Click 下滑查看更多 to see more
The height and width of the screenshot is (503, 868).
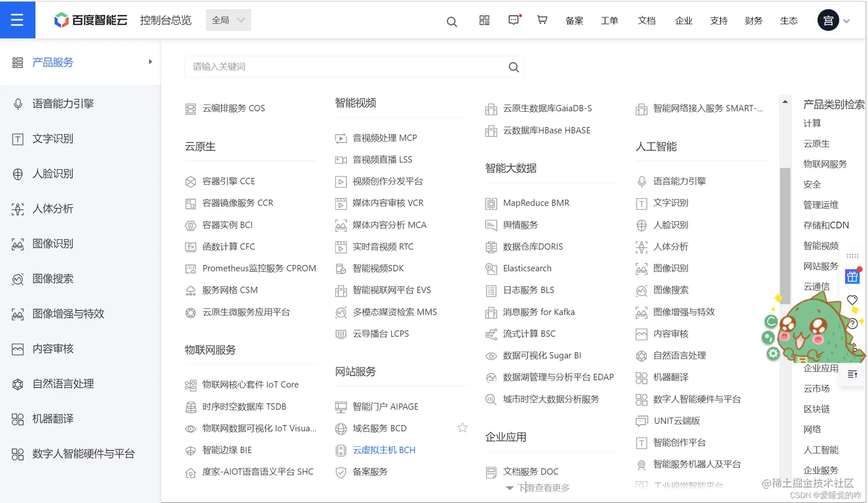pos(538,488)
